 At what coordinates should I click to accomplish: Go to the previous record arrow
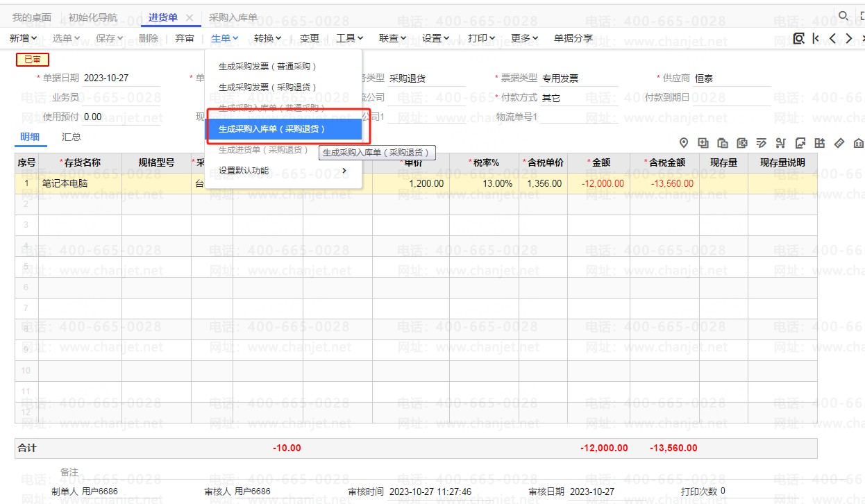point(832,38)
